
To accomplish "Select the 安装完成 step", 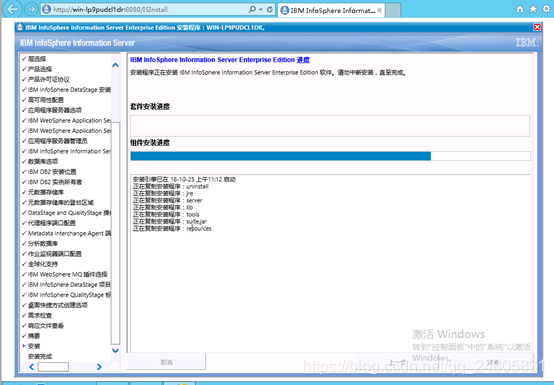I will pos(40,356).
